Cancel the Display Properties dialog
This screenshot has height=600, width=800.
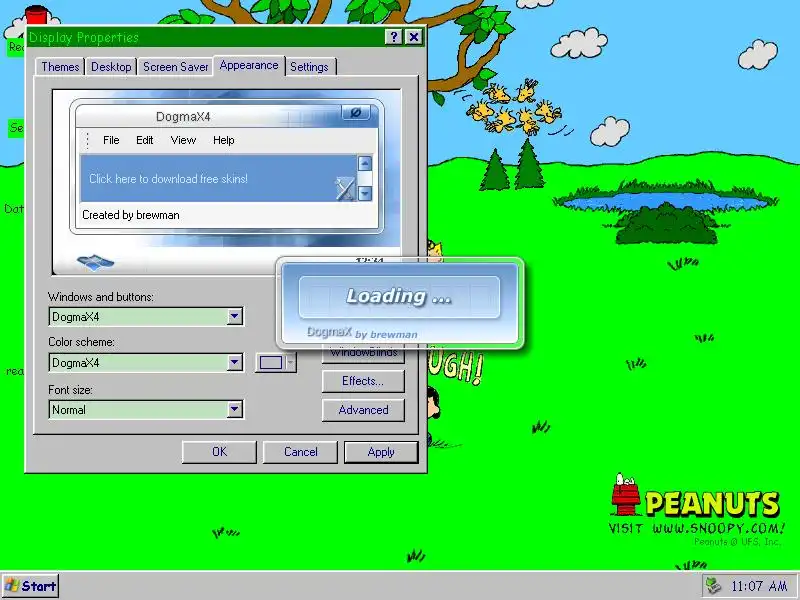coord(301,452)
